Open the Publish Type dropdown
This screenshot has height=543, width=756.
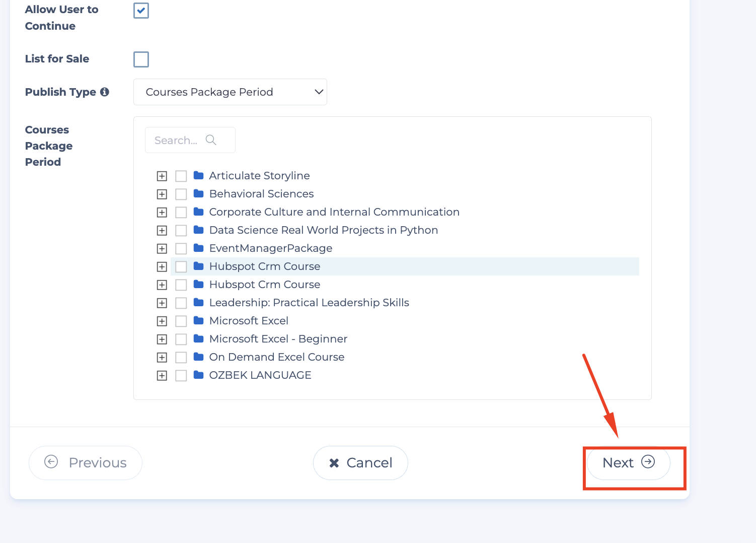(x=230, y=92)
